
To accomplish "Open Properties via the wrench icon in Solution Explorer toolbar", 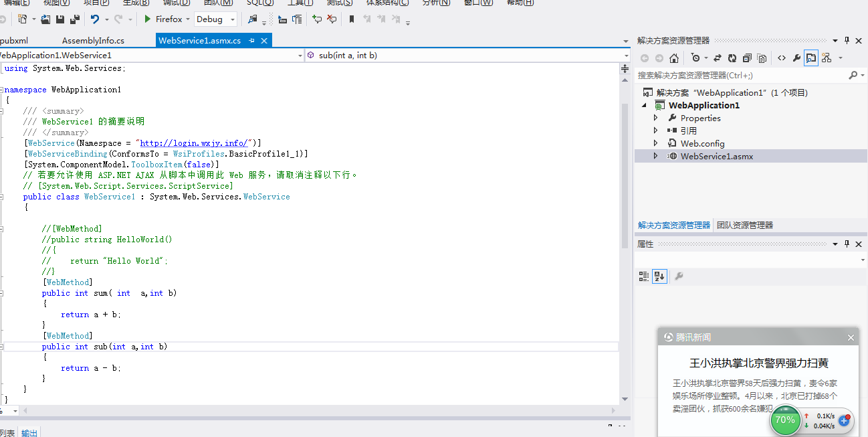I will coord(796,58).
